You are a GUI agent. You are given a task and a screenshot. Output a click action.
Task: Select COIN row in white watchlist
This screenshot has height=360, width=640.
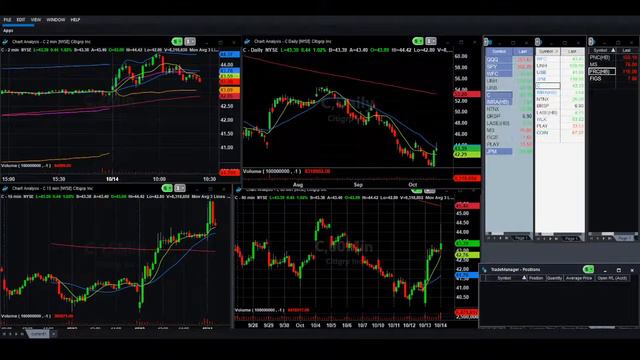[x=560, y=133]
